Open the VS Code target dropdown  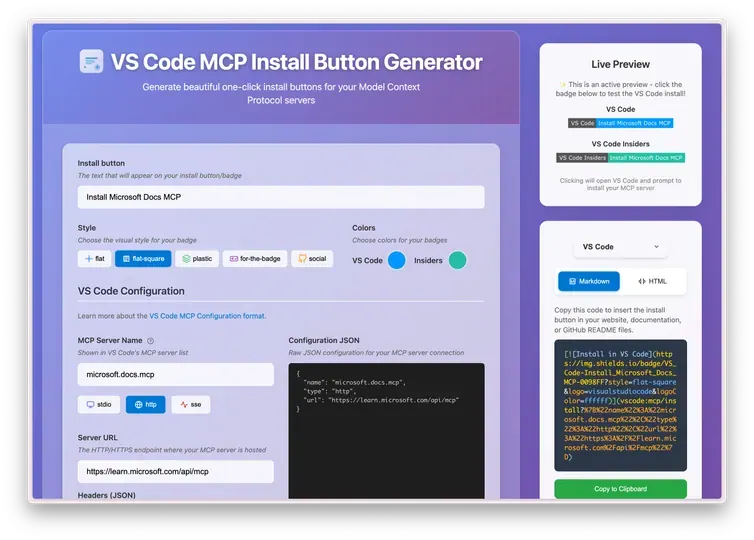620,247
